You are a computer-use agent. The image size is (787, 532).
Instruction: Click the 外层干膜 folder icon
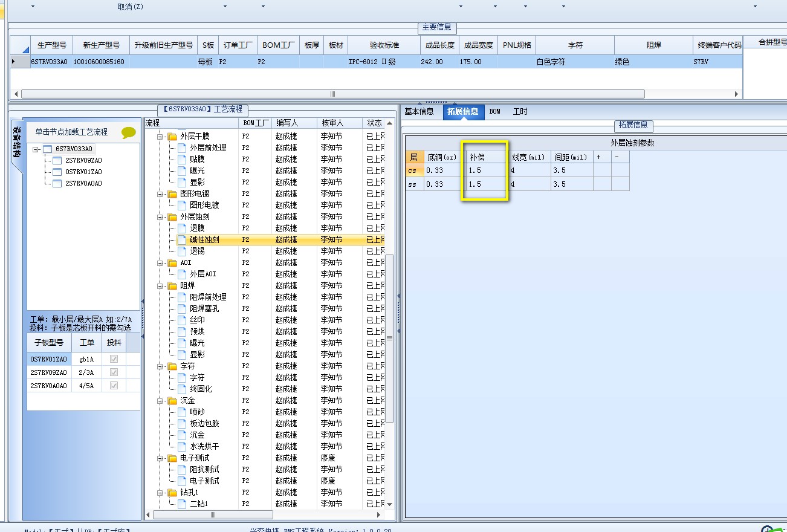[172, 136]
